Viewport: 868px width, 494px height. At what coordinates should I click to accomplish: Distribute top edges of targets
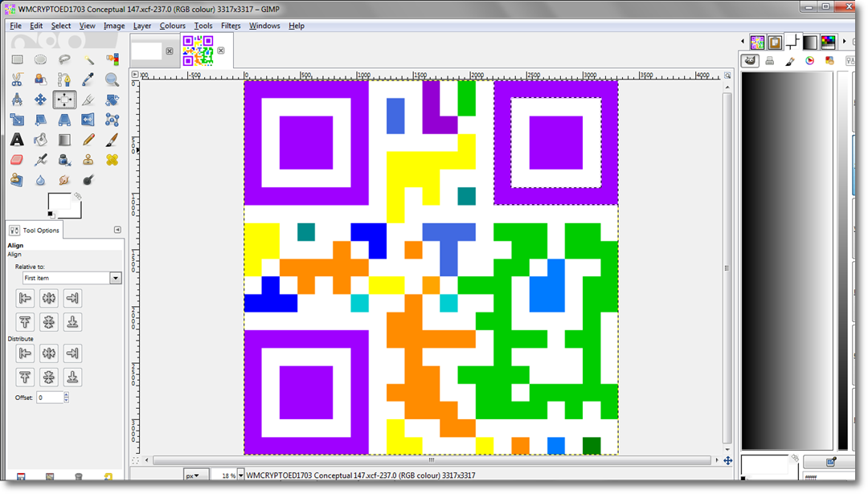tap(25, 378)
